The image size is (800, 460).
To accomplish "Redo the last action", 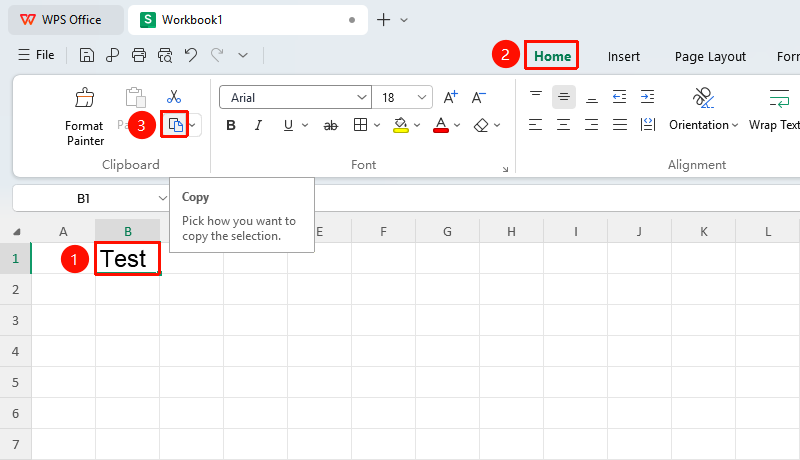I will (217, 55).
